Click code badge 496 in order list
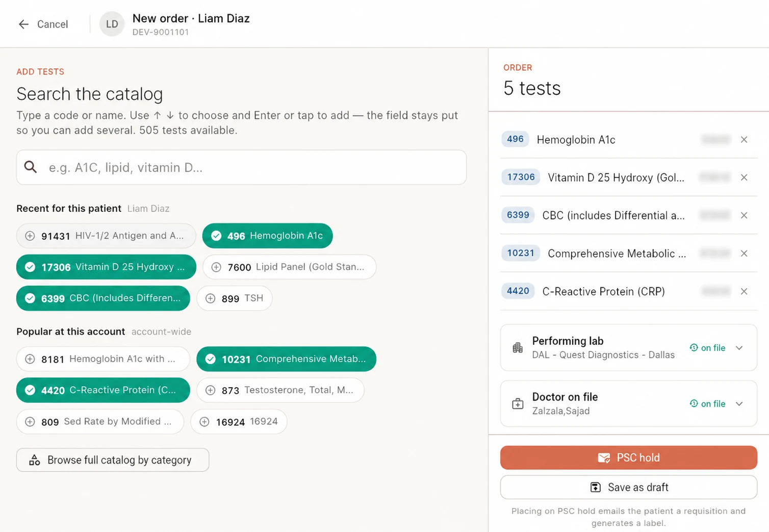 pos(515,139)
